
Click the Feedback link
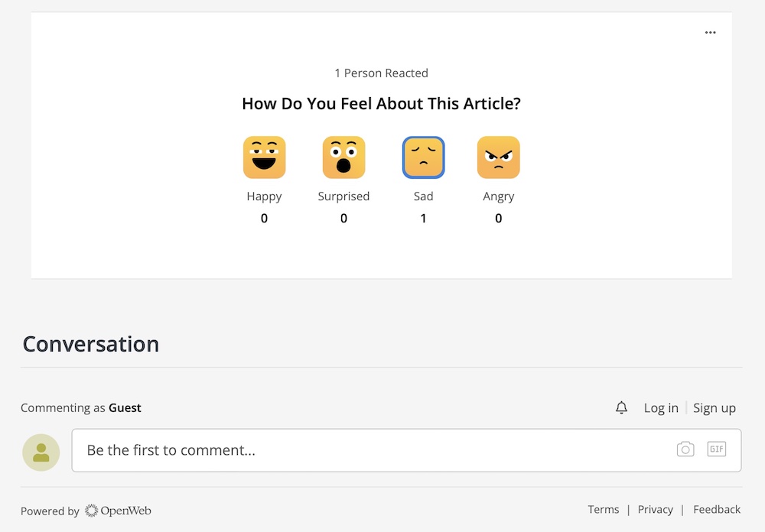(717, 509)
